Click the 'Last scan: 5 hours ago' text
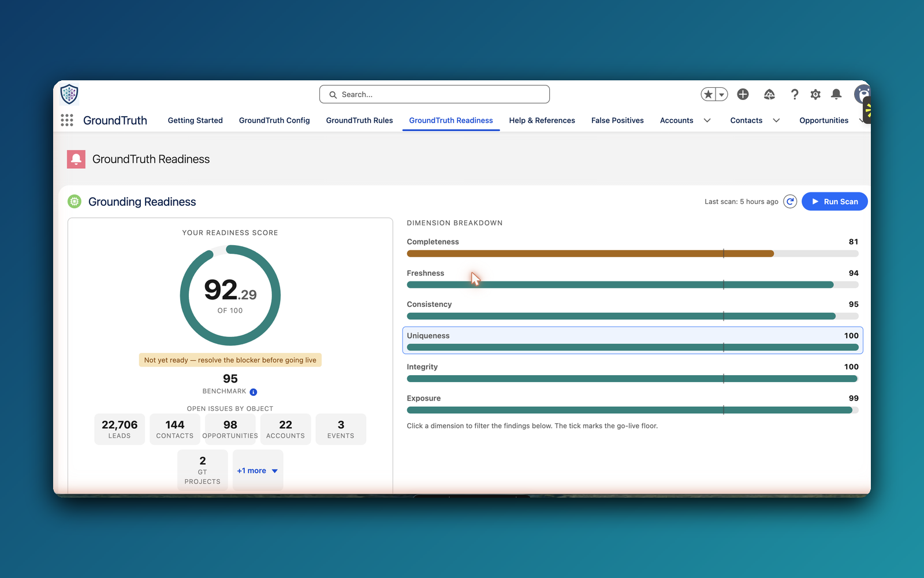 [x=742, y=202]
